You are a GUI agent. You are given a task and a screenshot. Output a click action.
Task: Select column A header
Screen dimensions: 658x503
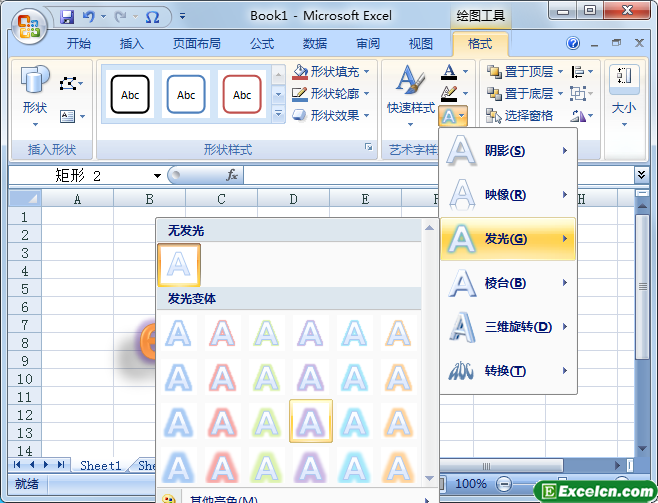[77, 198]
